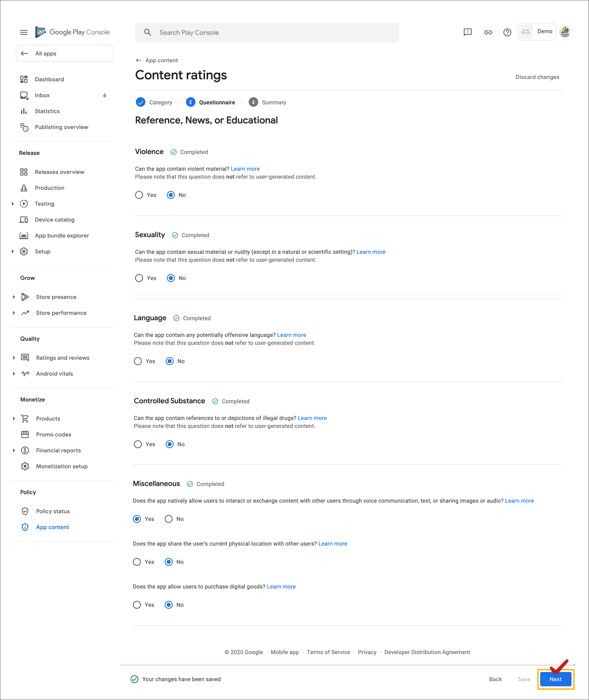Screen dimensions: 589x700
Task: Open the Demo app selector
Action: coord(536,31)
